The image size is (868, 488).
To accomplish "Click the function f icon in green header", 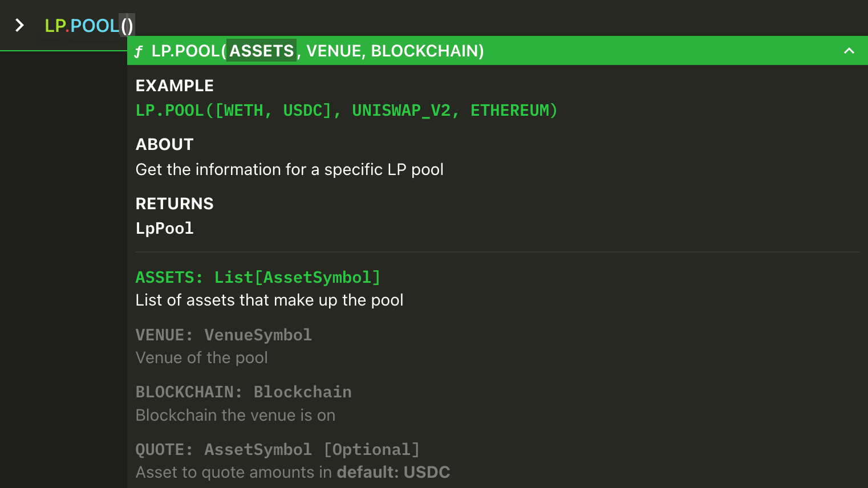I will click(x=139, y=52).
